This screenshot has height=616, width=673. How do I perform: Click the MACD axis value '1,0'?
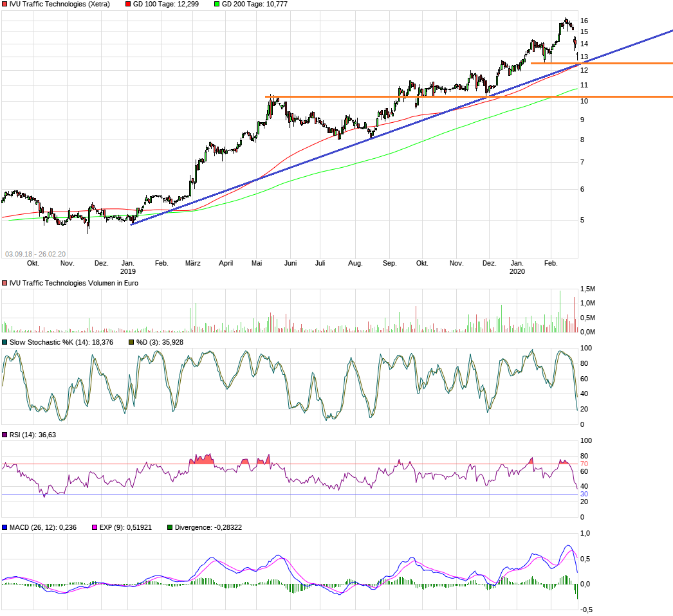(x=585, y=533)
